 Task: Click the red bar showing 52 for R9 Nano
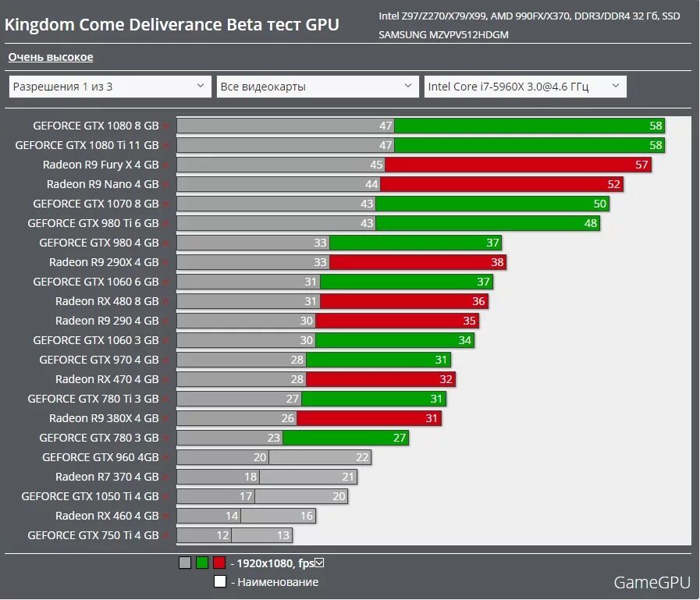(x=501, y=184)
